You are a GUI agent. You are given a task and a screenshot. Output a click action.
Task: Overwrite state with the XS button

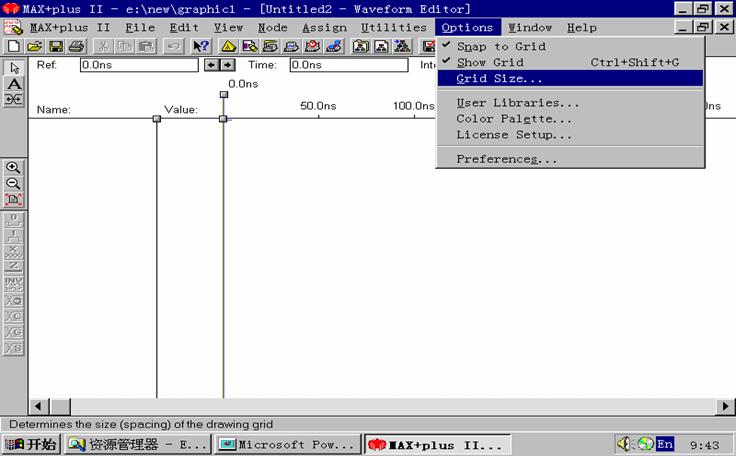point(14,348)
